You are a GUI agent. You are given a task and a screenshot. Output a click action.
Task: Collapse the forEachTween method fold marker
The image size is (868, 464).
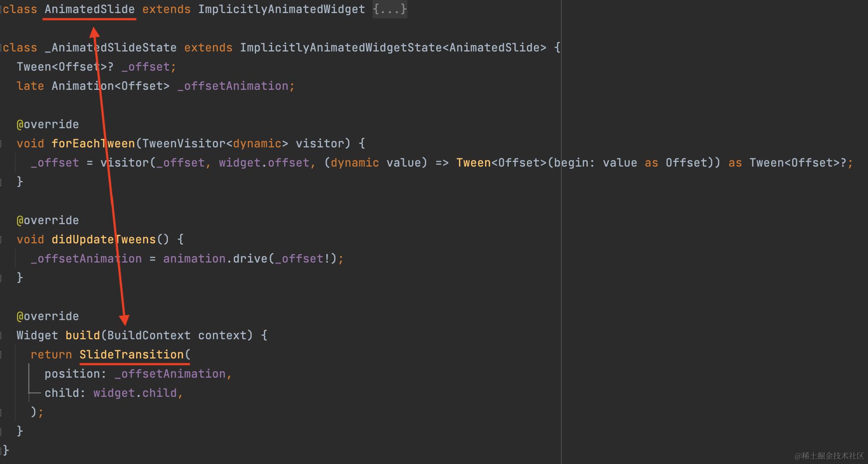[x=1, y=143]
